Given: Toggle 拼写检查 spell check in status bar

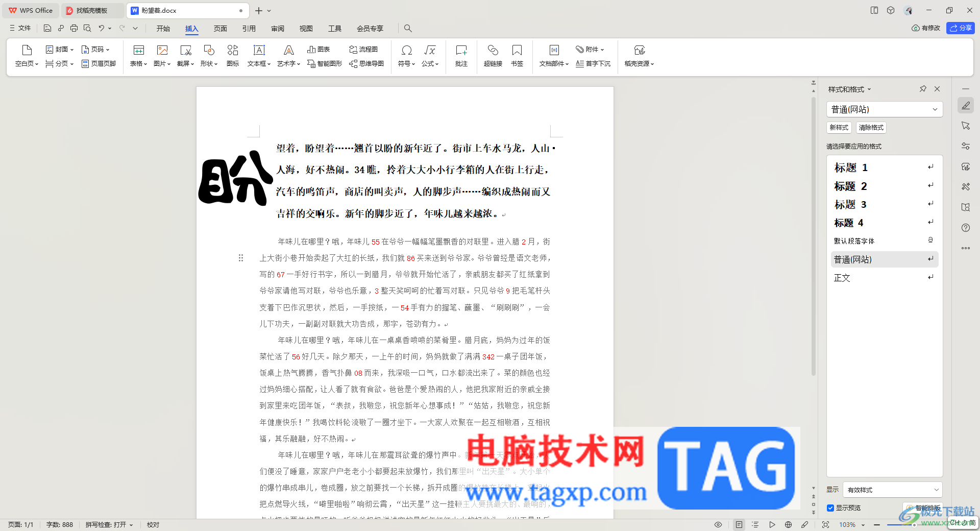Looking at the screenshot, I should click(x=109, y=524).
